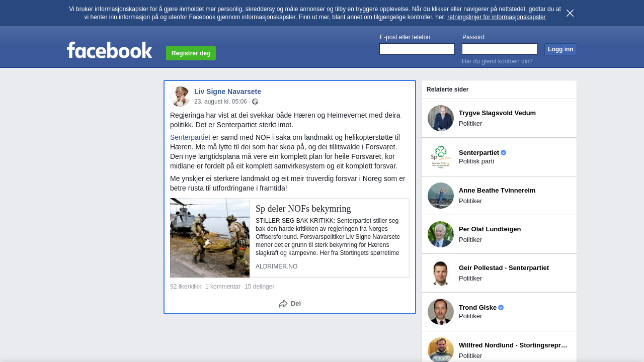The width and height of the screenshot is (644, 362).
Task: Click the Relaterte sider heading
Action: pos(447,89)
